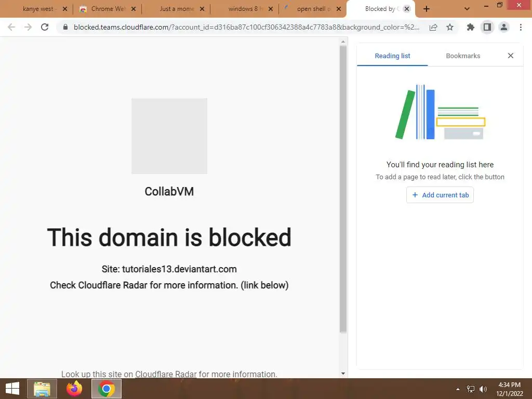
Task: Switch to the open shell tab
Action: [313, 9]
